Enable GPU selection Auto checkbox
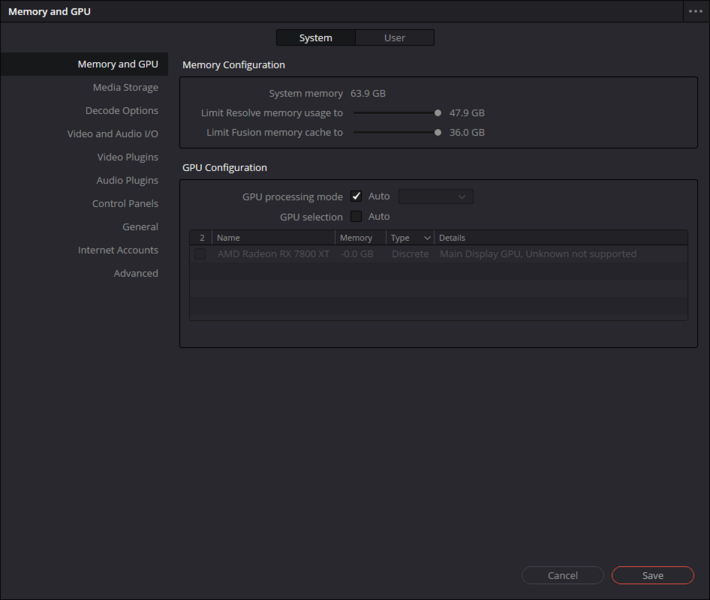Viewport: 710px width, 600px height. click(x=356, y=217)
